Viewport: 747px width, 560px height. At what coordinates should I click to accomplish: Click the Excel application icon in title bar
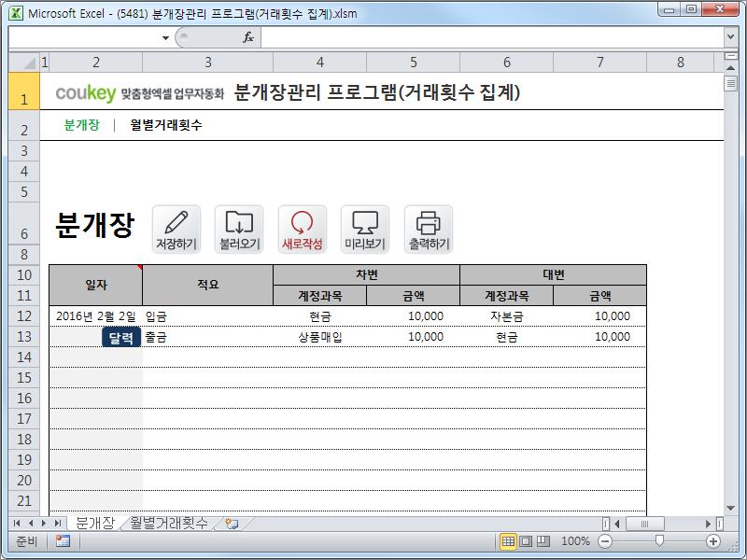coord(16,13)
